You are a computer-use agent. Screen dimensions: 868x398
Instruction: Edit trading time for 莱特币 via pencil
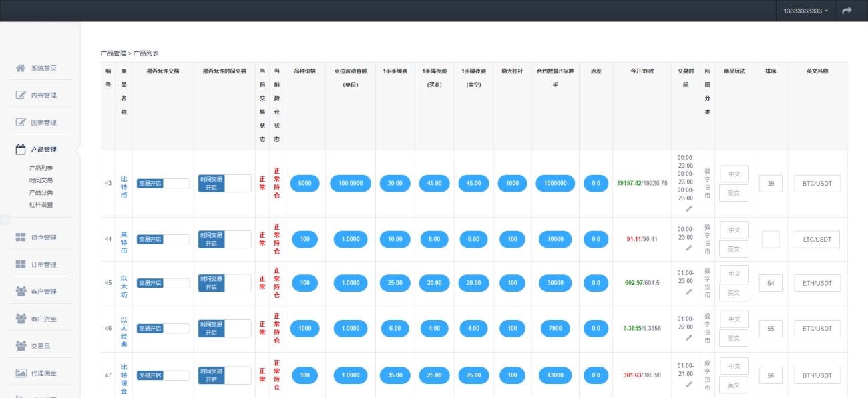(688, 248)
